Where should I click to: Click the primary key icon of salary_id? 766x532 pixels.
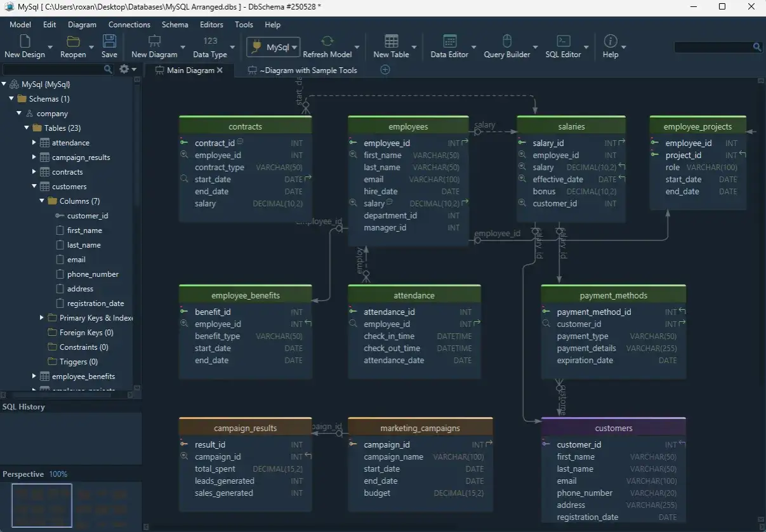click(522, 142)
